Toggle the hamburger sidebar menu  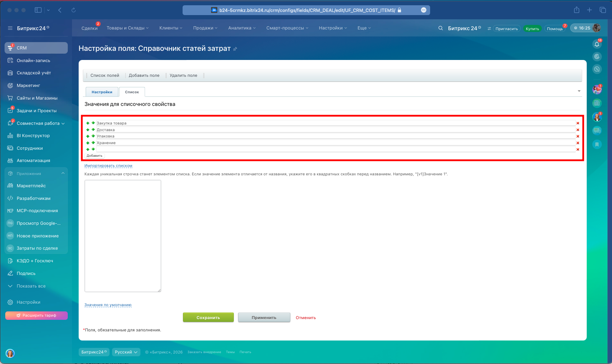point(10,28)
